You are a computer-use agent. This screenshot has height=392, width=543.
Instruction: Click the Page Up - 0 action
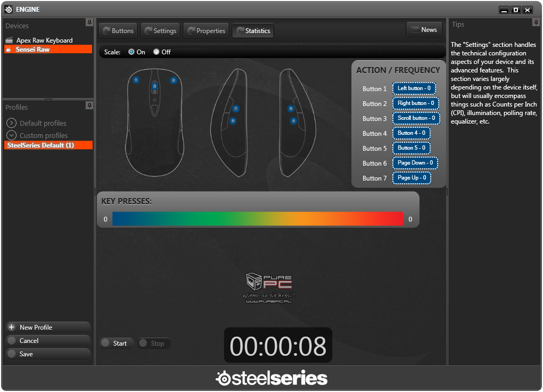(x=412, y=177)
